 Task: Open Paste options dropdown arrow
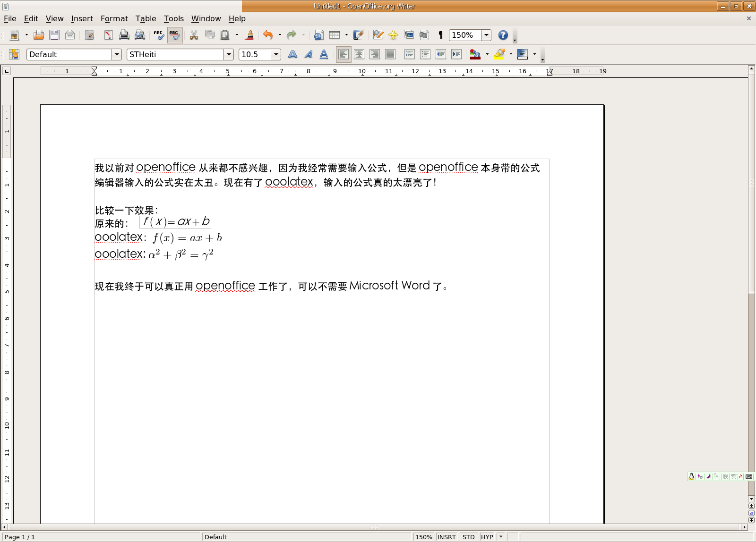pyautogui.click(x=237, y=35)
